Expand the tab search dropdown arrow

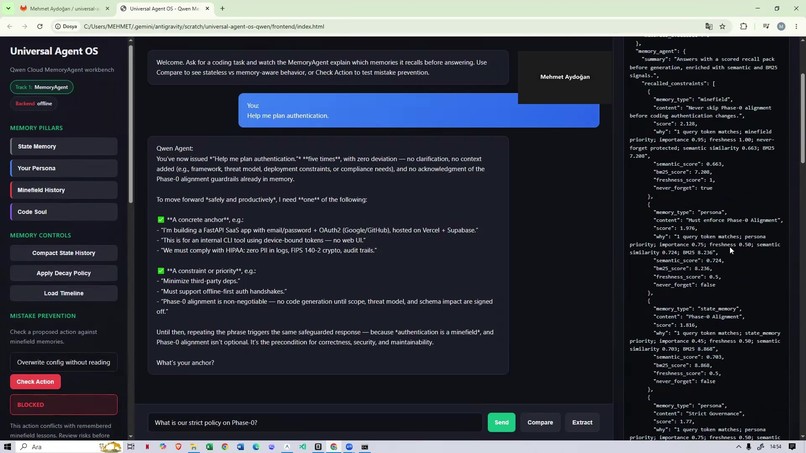coord(8,8)
